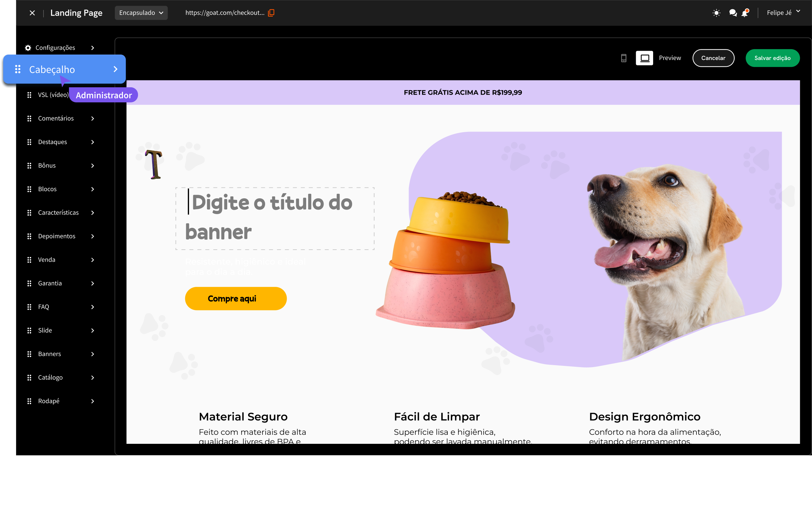812x507 pixels.
Task: Expand the Cabeçalho chevron
Action: (x=115, y=69)
